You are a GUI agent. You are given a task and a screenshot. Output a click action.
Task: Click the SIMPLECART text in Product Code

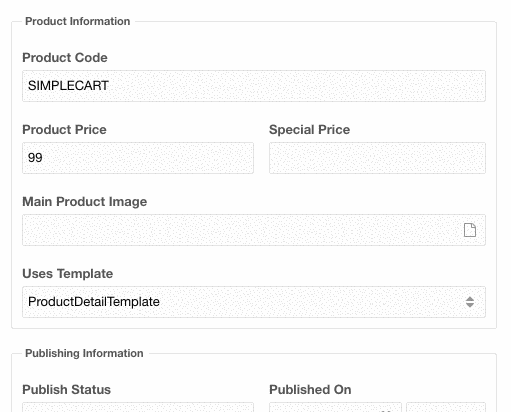pos(68,86)
